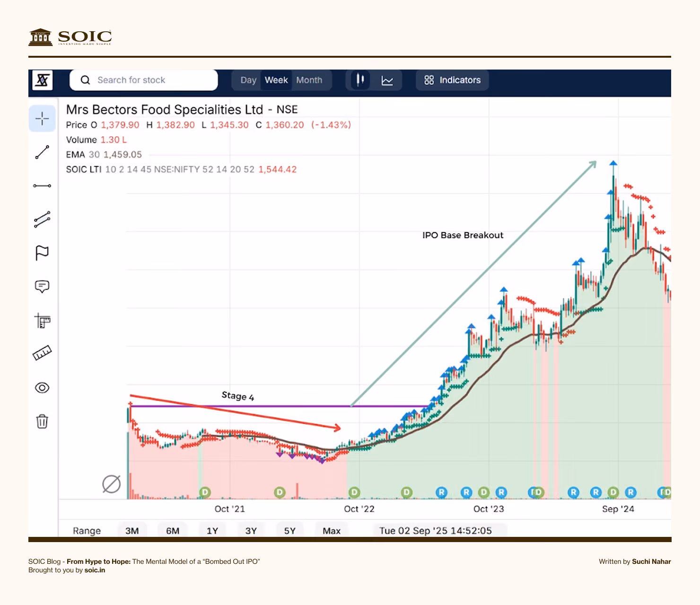Click the author name Suchi Nahar
The image size is (700, 605).
pos(651,561)
